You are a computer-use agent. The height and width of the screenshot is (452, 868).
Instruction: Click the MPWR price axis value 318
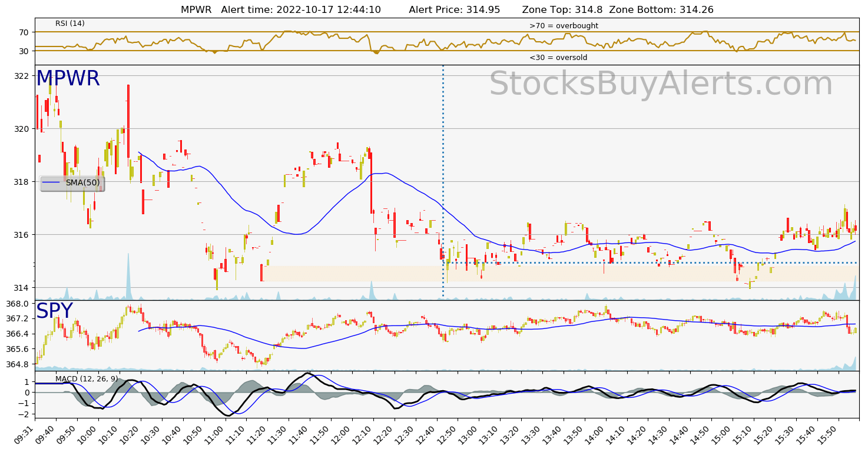pyautogui.click(x=21, y=182)
